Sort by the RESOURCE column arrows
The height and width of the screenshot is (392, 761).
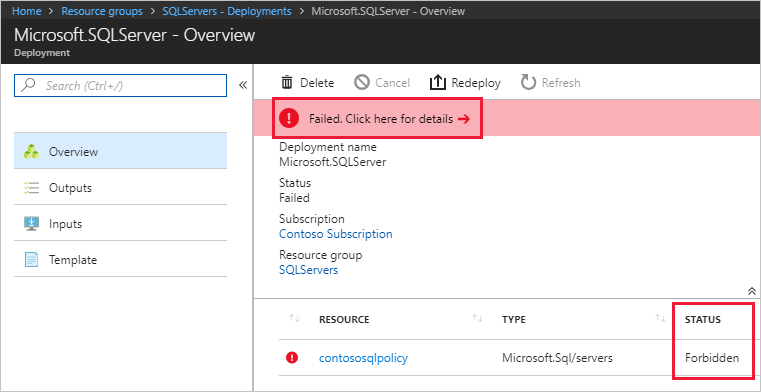click(295, 318)
